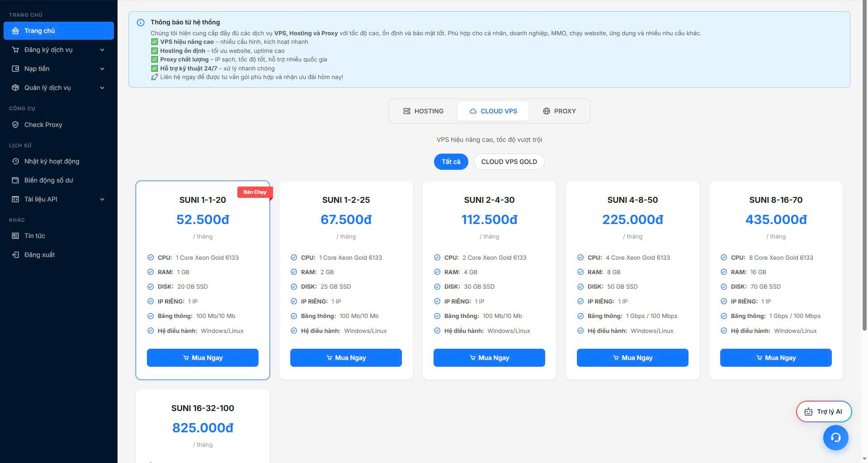
Task: Click Mua Ngay for SUNI 1-1-20
Action: pos(203,358)
